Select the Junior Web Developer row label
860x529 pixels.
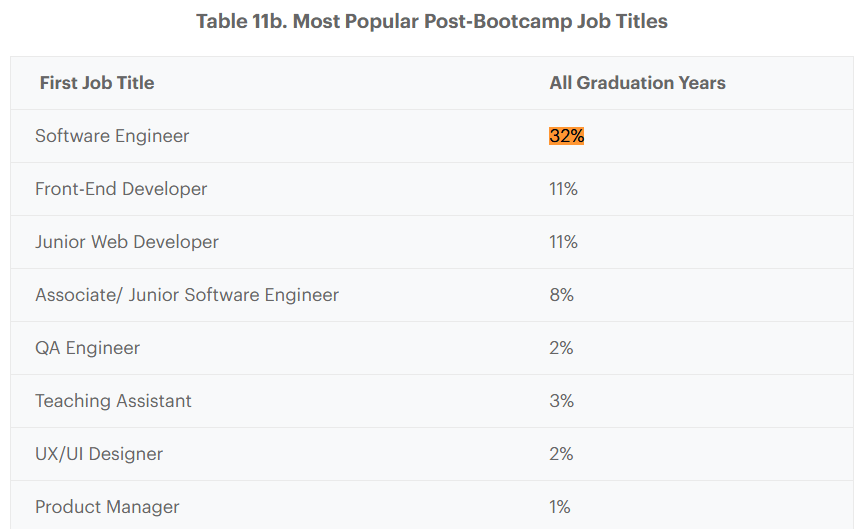127,242
